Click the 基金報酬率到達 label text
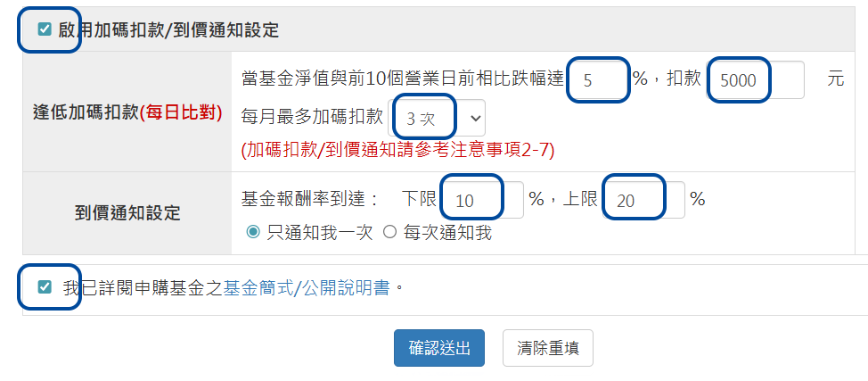868x381 pixels. (x=310, y=199)
